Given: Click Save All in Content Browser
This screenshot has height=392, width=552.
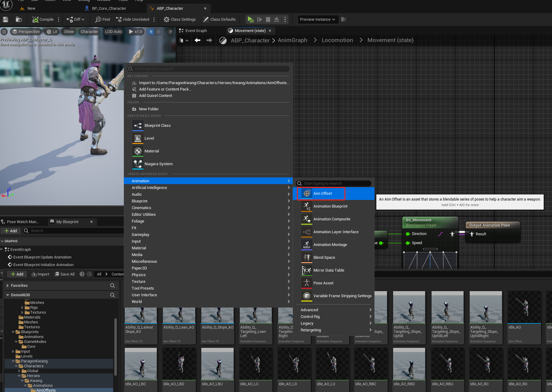Looking at the screenshot, I should click(65, 274).
